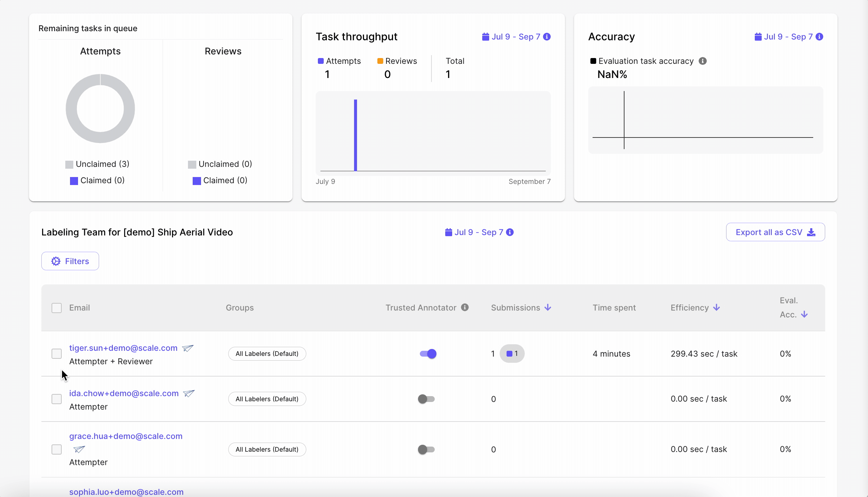Click Export all as CSV button

click(x=775, y=232)
